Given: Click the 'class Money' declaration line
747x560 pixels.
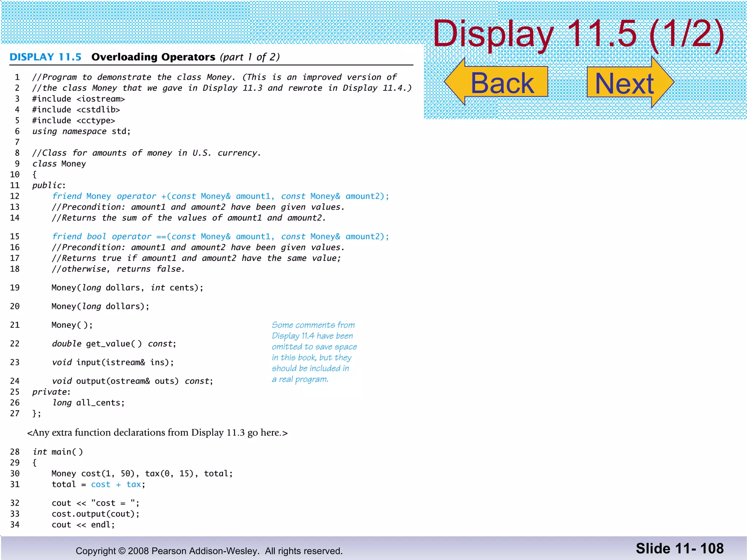Looking at the screenshot, I should click(x=59, y=164).
